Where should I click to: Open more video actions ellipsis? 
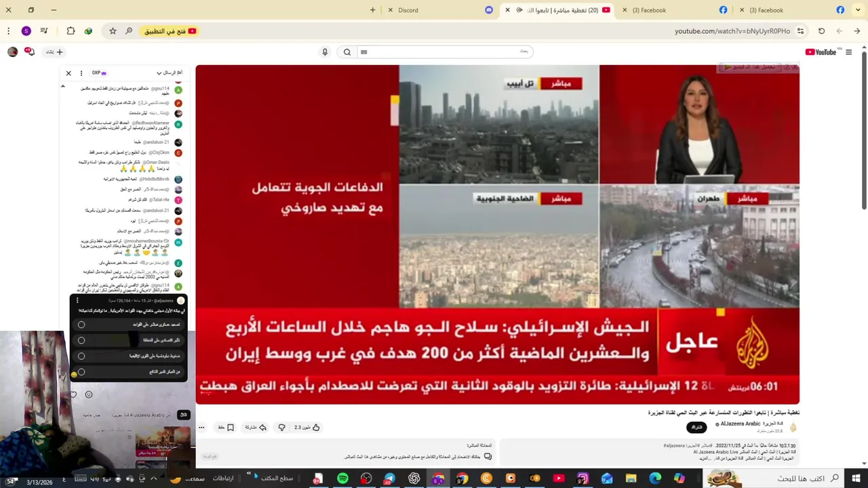tap(201, 427)
